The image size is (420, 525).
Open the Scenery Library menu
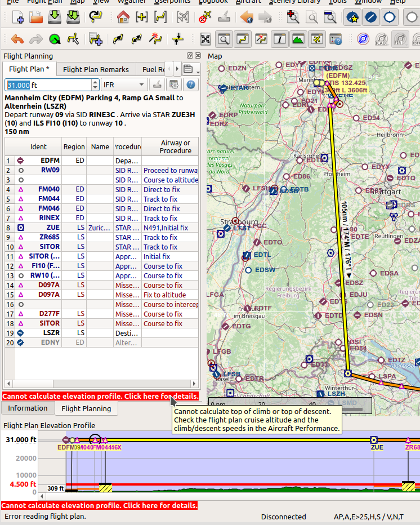tap(294, 2)
